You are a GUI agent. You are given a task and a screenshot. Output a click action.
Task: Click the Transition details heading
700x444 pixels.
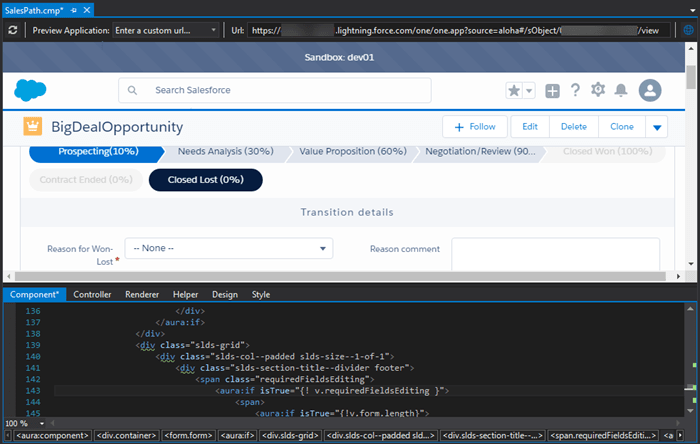pyautogui.click(x=347, y=212)
